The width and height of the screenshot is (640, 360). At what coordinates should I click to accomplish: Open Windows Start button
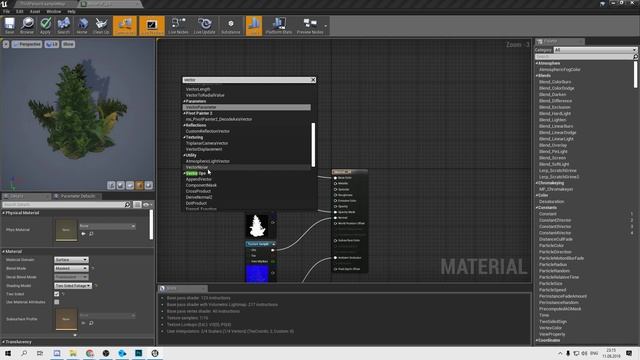tap(8, 353)
